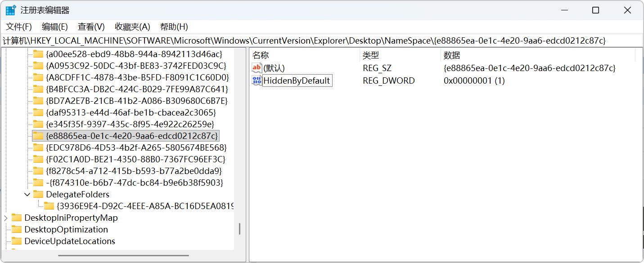Click the (默认) data GUID value
644x263 pixels.
click(529, 68)
